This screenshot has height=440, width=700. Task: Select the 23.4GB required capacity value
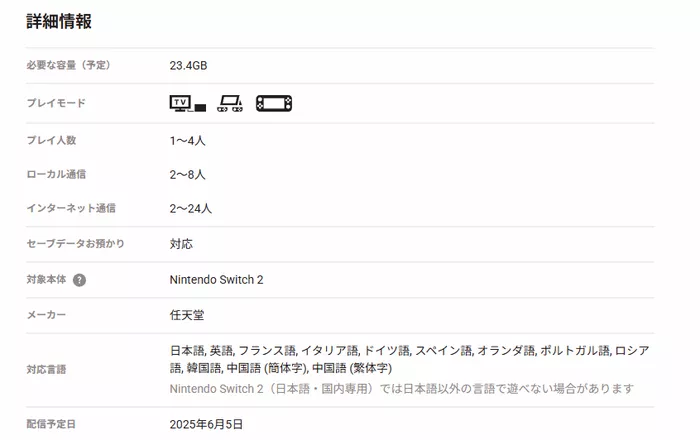click(188, 66)
